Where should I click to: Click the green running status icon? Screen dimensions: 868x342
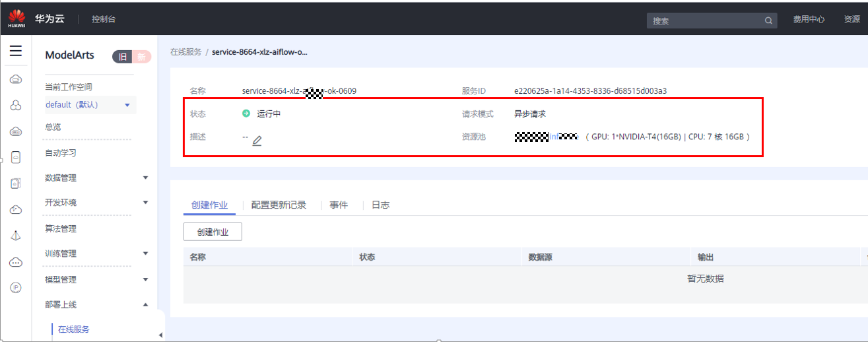tap(246, 114)
